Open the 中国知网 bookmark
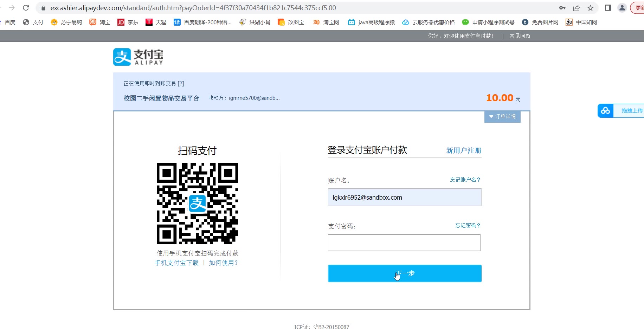This screenshot has width=644, height=329. tap(581, 22)
